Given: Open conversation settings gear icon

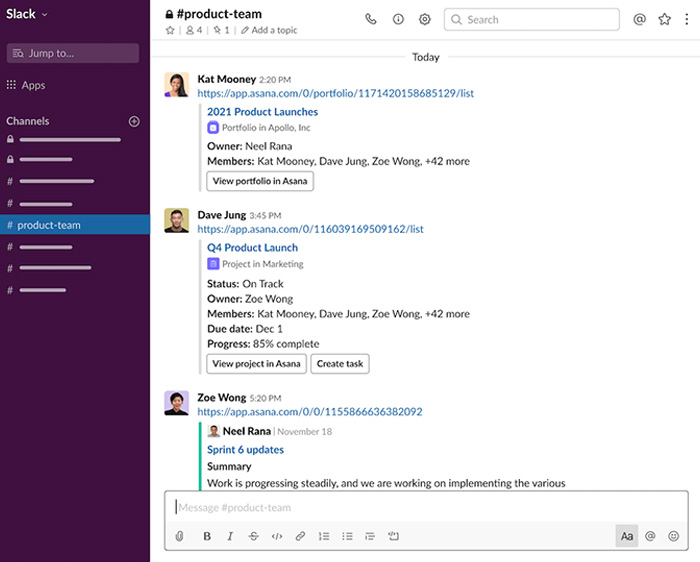Looking at the screenshot, I should [x=424, y=19].
